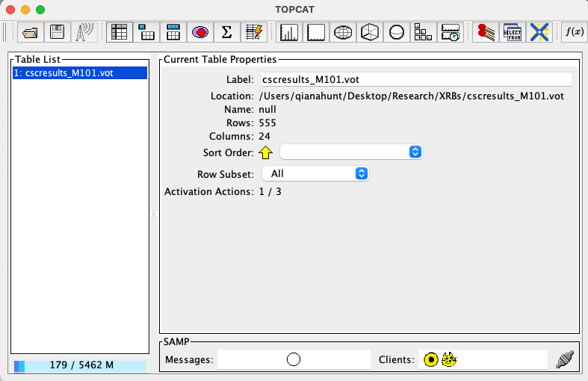Open column statistics sigma icon
588x381 pixels.
tap(227, 33)
